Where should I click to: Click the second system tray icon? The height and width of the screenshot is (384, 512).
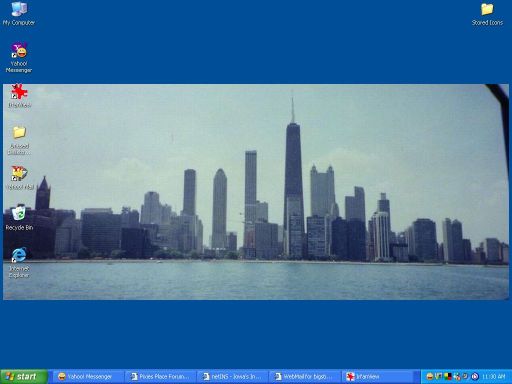point(438,377)
